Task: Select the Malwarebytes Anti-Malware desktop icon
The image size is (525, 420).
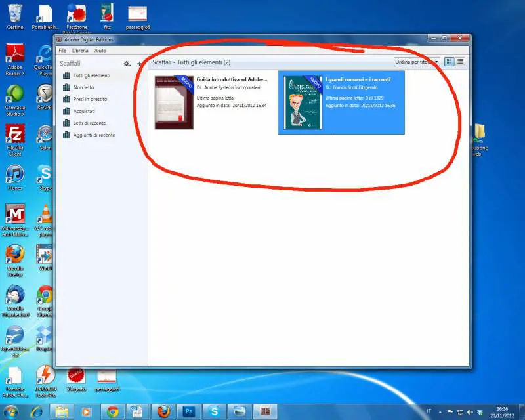Action: (x=15, y=220)
